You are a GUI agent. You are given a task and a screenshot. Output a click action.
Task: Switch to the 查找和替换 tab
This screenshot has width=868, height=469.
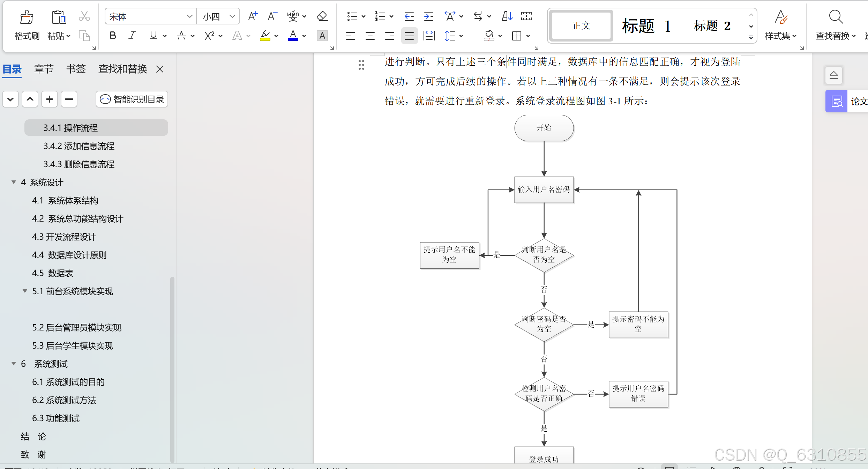(122, 69)
